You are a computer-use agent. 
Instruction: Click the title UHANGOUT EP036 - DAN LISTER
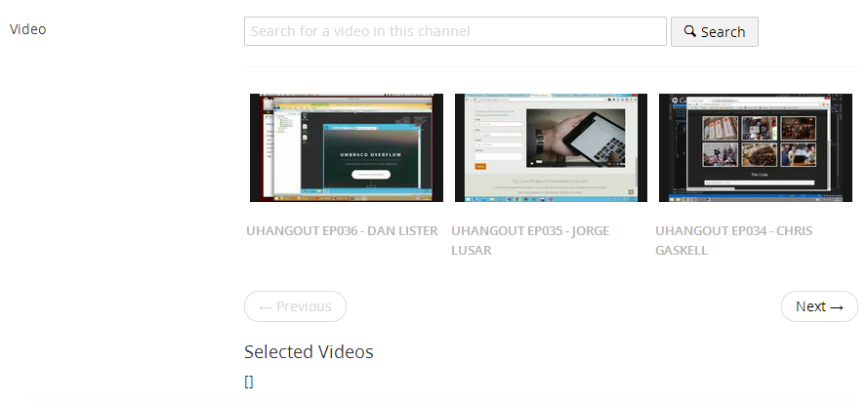(342, 230)
